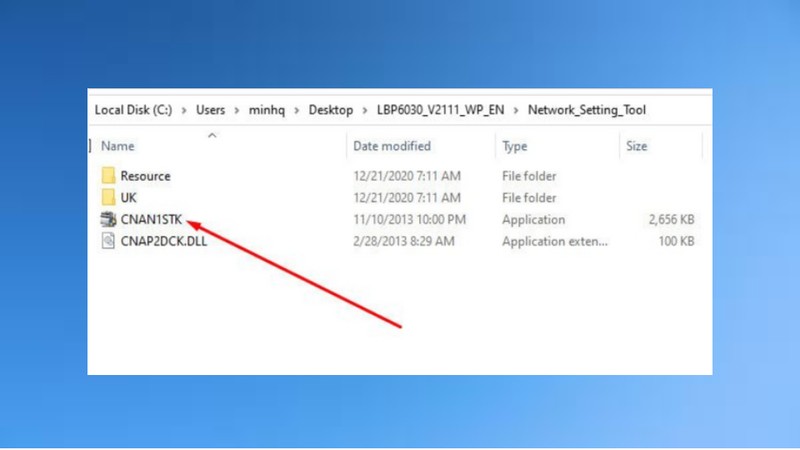800x450 pixels.
Task: Select the UK folder icon
Action: [x=108, y=197]
